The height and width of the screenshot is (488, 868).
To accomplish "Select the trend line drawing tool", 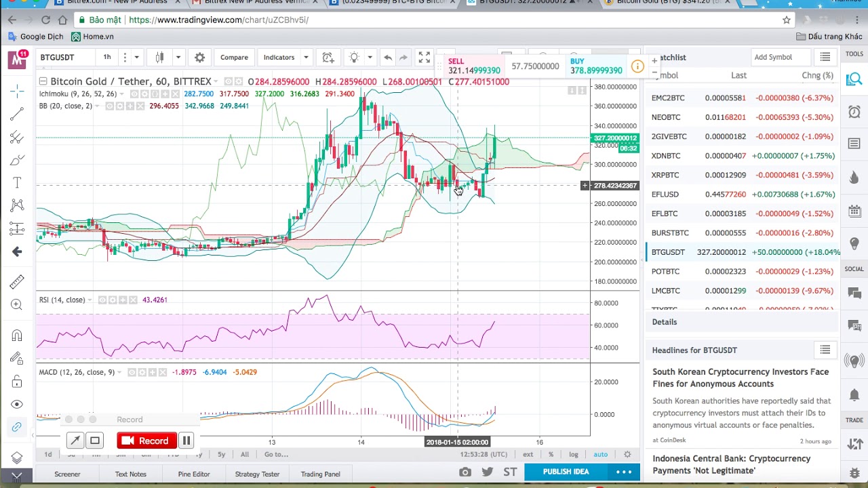I will click(18, 114).
